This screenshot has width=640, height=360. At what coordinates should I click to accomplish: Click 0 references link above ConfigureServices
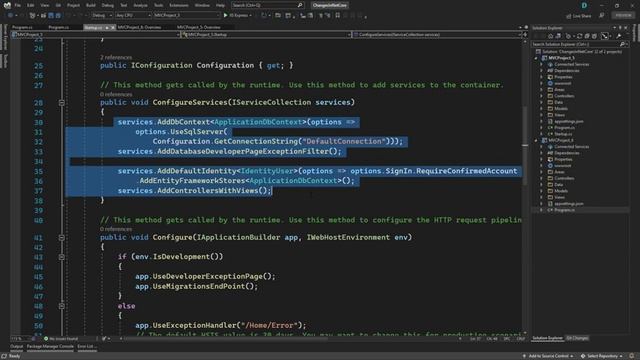click(116, 94)
